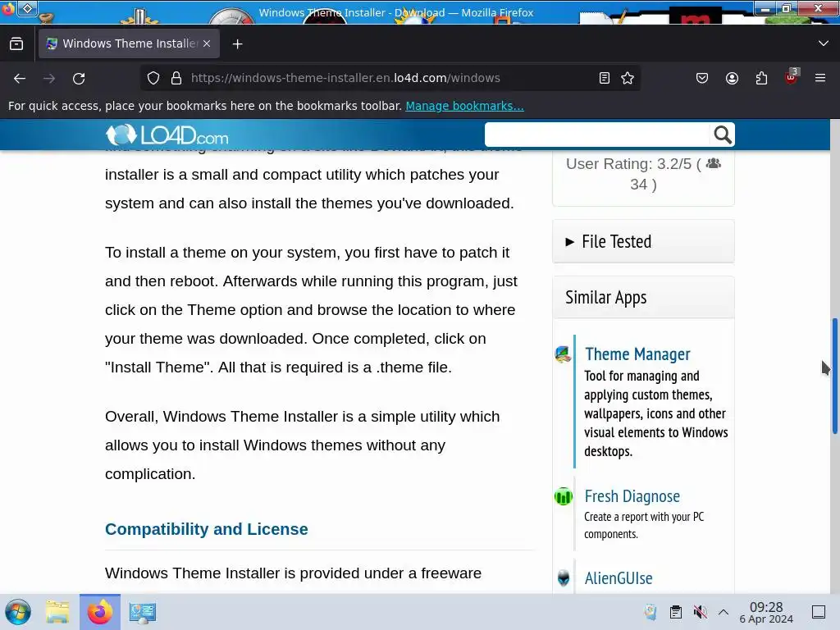
Task: Focus the LO4D site search field
Action: pyautogui.click(x=597, y=135)
